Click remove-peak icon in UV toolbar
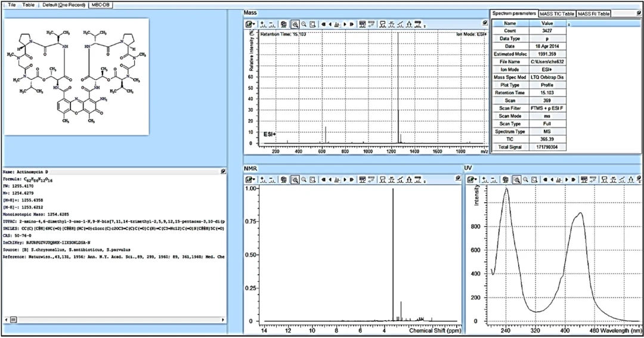Screen dimensions: 644x338 pos(494,179)
